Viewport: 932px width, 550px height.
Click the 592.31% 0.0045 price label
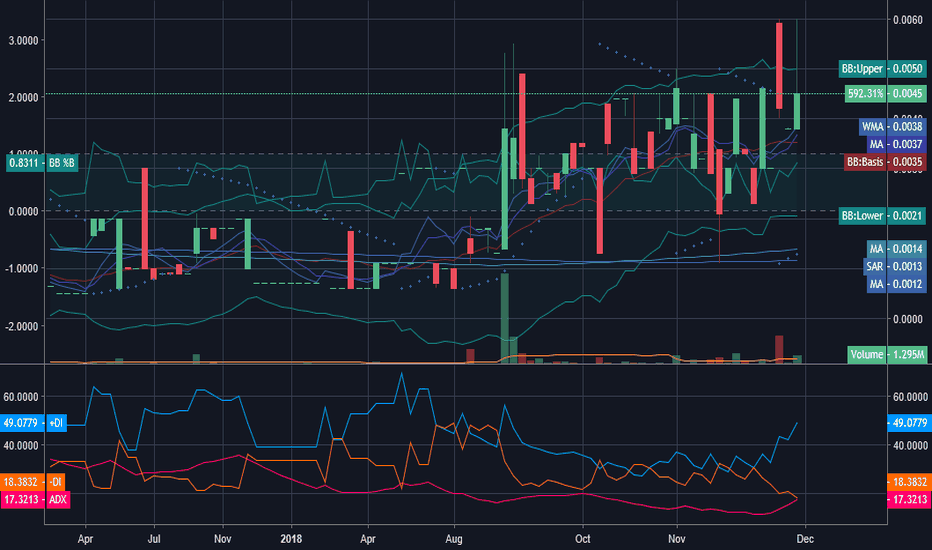(886, 93)
